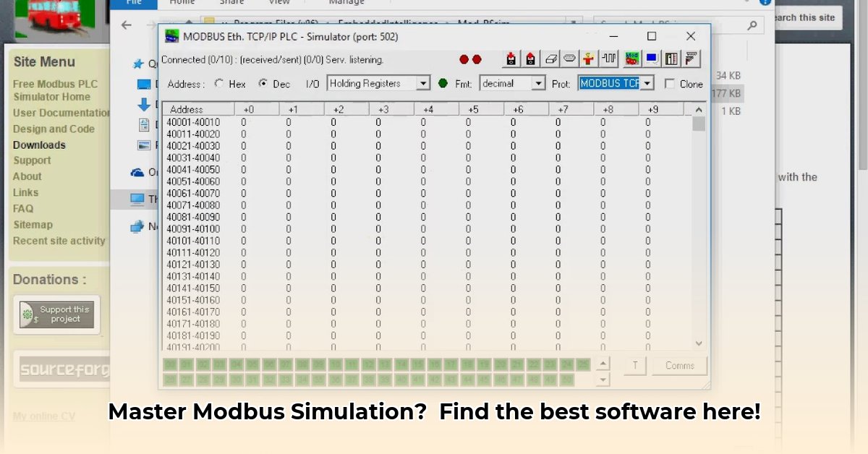The image size is (868, 454).
Task: Click the Downloads arrow icon in Explorer sidebar
Action: pos(143,105)
